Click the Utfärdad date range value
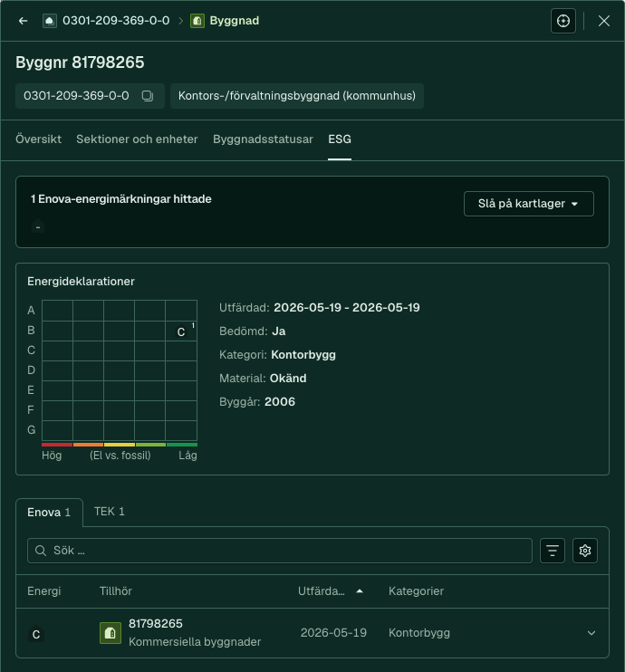 (x=347, y=307)
